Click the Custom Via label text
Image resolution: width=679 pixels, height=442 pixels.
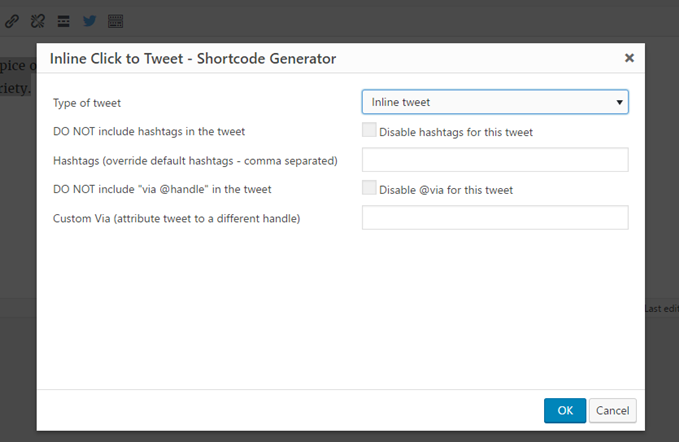coord(176,219)
